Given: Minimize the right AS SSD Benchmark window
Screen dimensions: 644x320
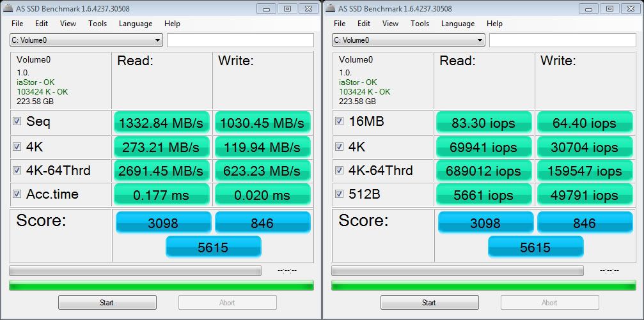Looking at the screenshot, I should coord(590,8).
